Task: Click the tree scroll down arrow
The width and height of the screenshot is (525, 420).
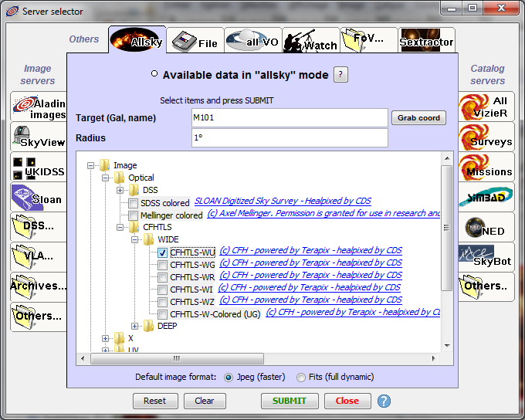Action: 447,345
